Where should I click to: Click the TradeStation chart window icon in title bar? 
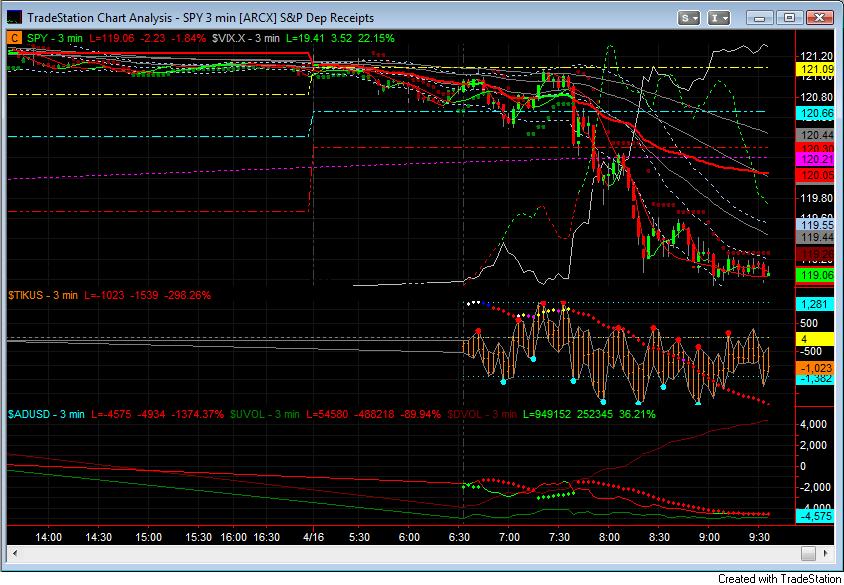coord(15,17)
